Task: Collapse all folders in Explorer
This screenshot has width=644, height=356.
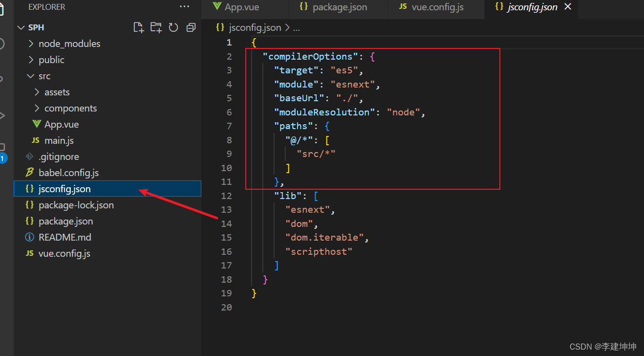Action: (191, 27)
